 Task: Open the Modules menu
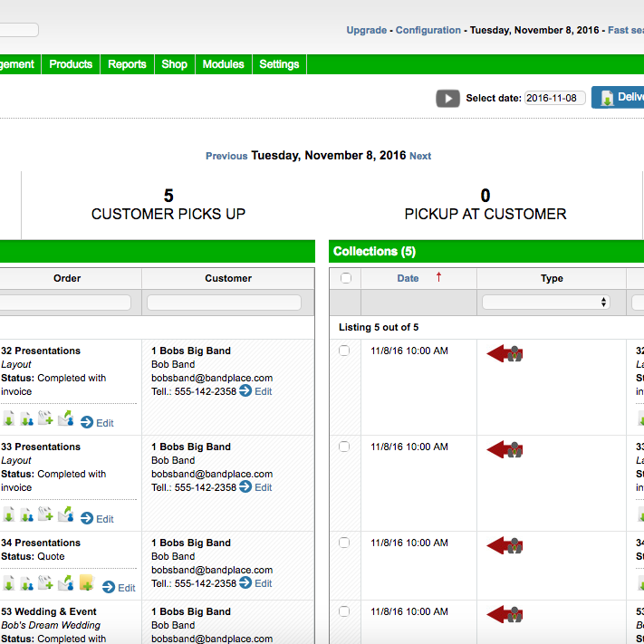pos(223,64)
